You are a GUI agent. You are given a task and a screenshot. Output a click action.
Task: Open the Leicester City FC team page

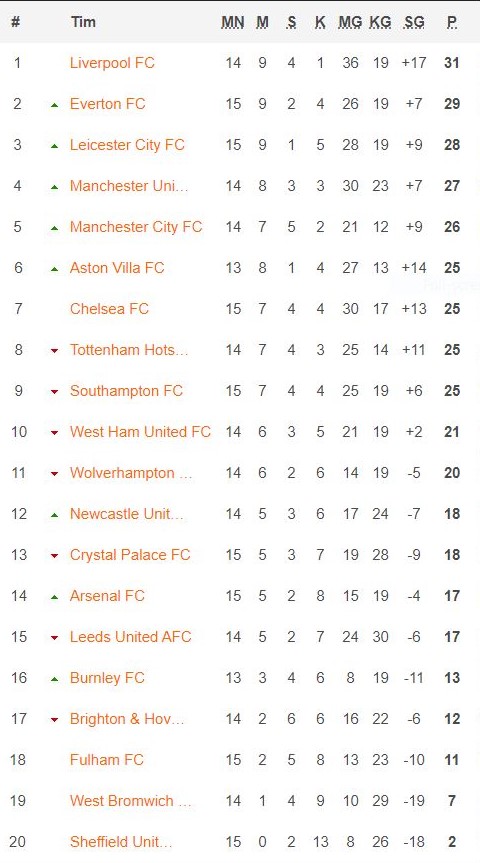pyautogui.click(x=127, y=145)
